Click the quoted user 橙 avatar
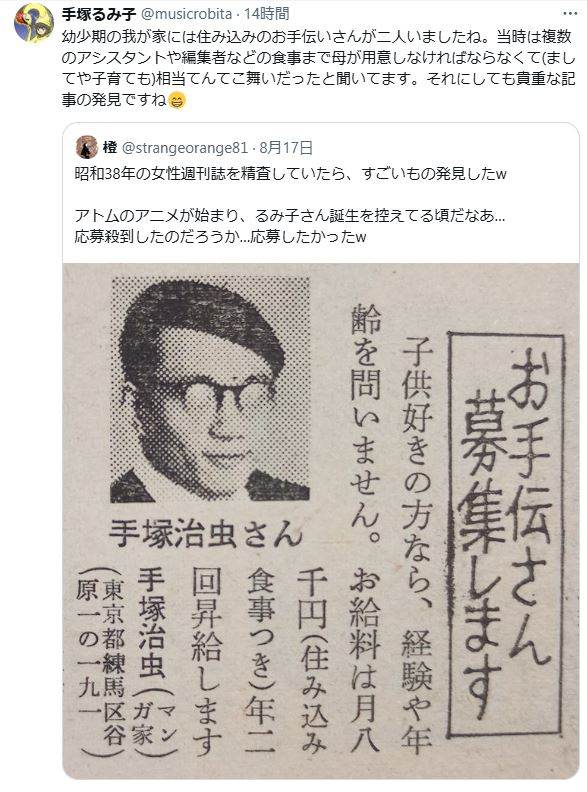 click(86, 147)
